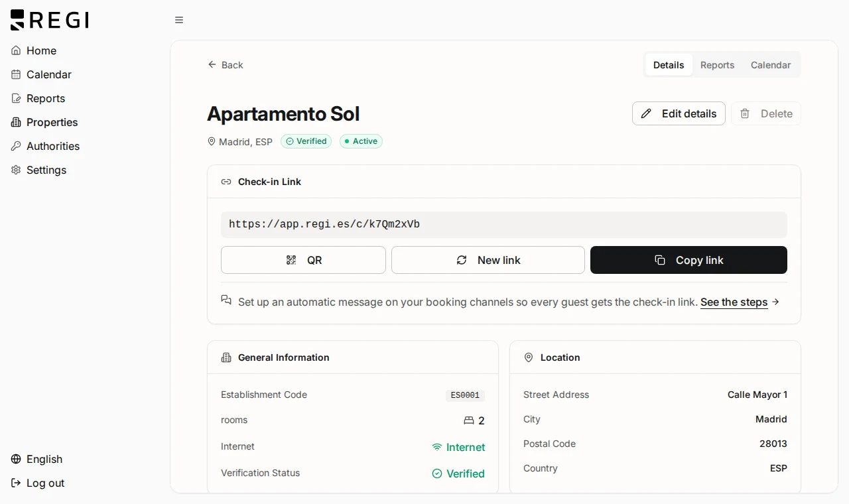This screenshot has height=504, width=849.
Task: Click the Verified badge near the title
Action: [306, 141]
